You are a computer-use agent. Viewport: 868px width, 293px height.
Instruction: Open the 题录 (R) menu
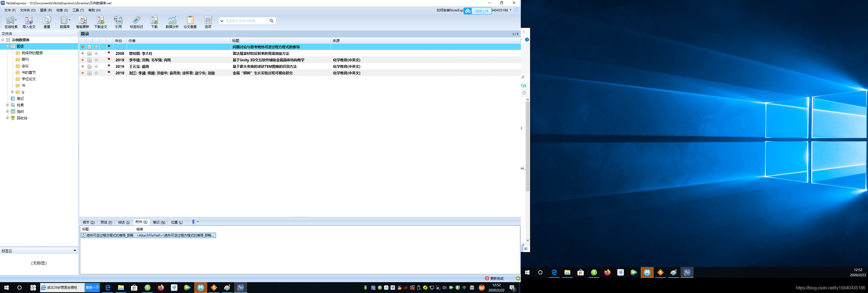point(46,11)
